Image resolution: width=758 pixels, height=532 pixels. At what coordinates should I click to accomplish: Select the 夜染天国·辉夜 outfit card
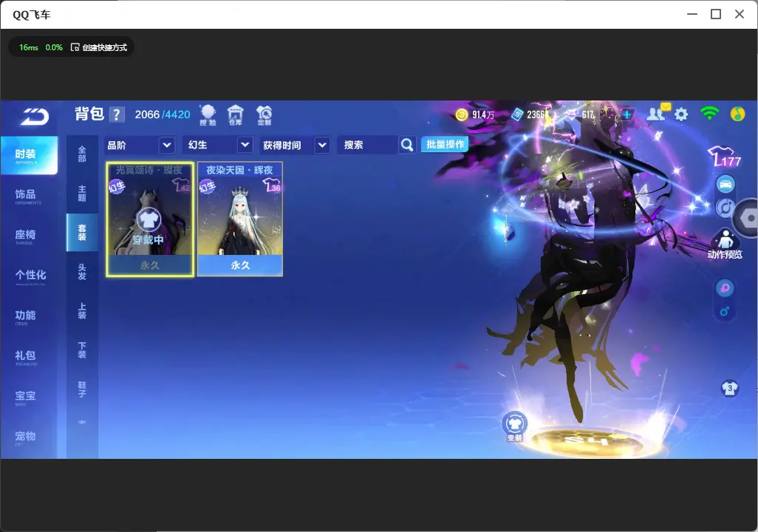tap(240, 219)
